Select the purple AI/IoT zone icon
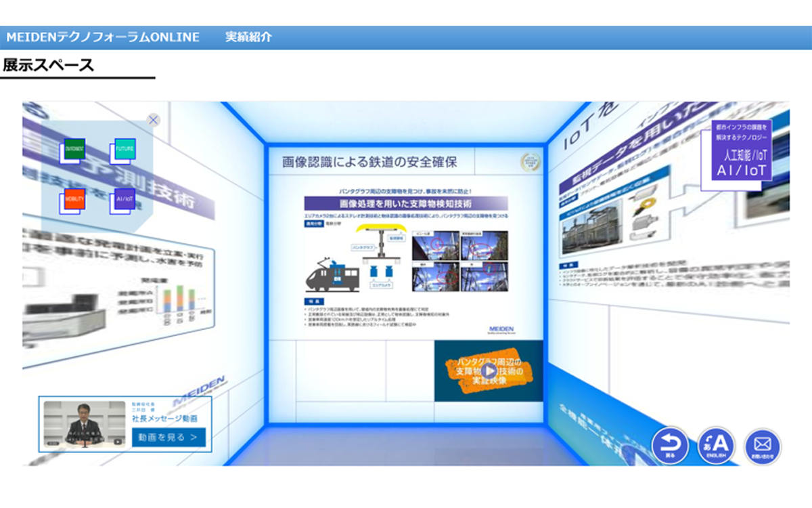Viewport: 812px width, 508px height. [x=124, y=200]
